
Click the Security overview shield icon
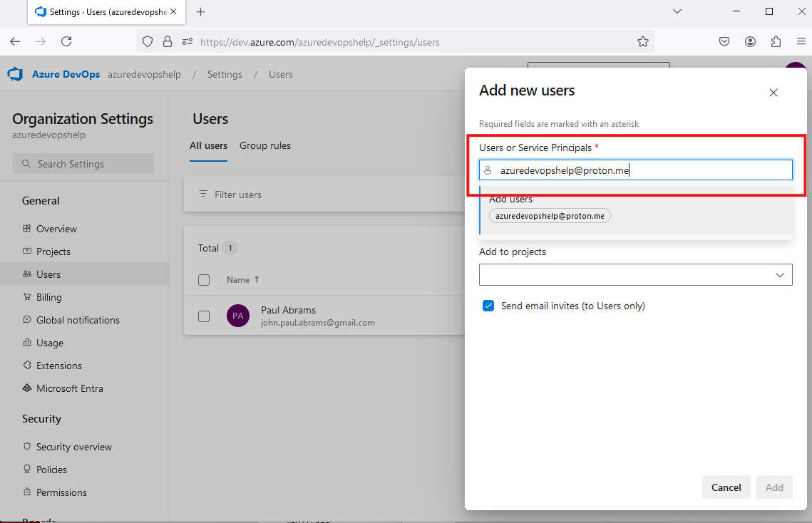(x=27, y=446)
